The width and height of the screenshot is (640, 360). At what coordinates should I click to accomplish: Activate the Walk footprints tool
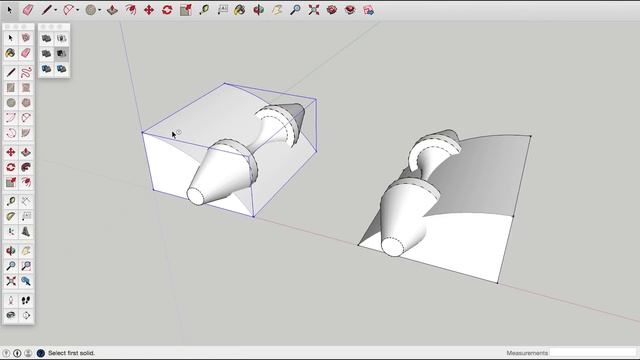pyautogui.click(x=26, y=300)
